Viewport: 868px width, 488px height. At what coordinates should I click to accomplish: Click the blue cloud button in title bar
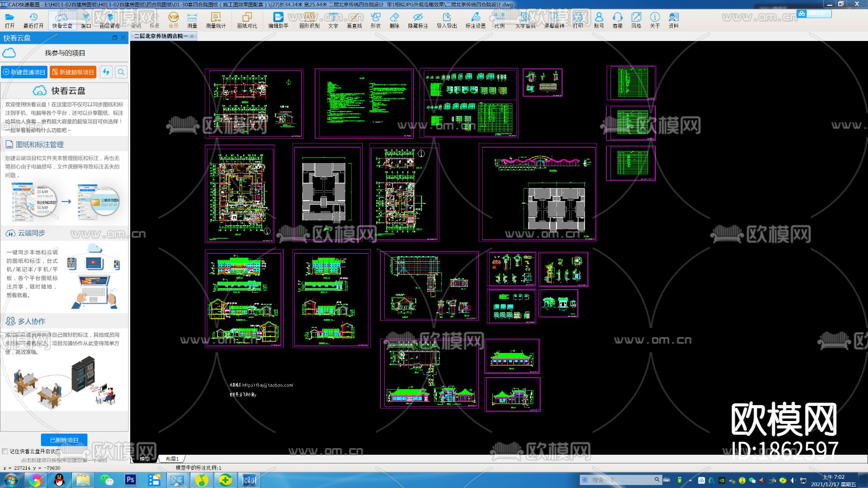[x=814, y=14]
